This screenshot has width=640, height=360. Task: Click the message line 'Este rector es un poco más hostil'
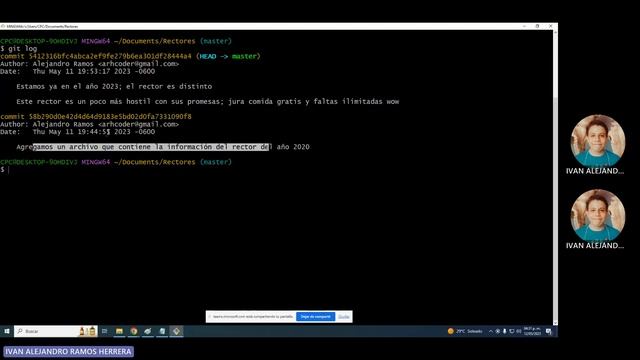point(208,102)
